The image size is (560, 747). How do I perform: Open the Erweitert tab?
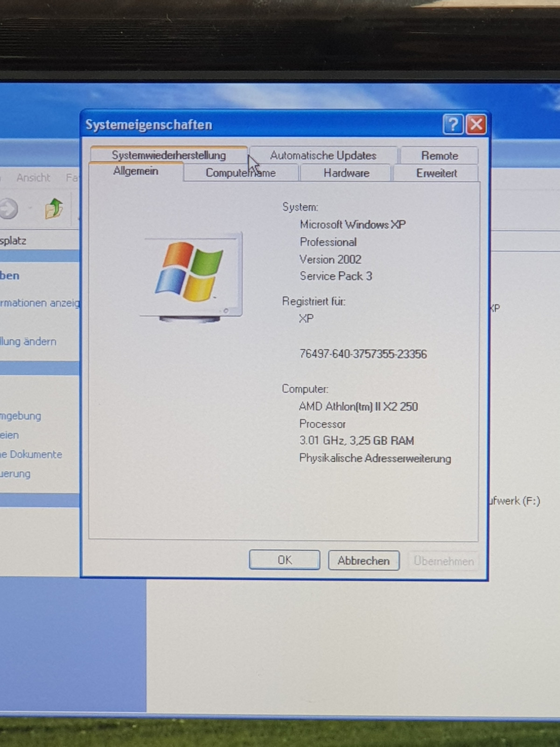click(436, 173)
